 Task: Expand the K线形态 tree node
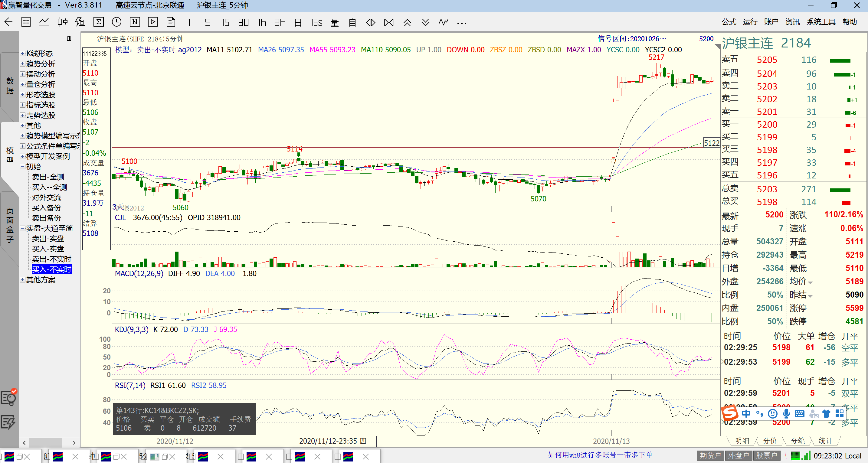pyautogui.click(x=23, y=54)
